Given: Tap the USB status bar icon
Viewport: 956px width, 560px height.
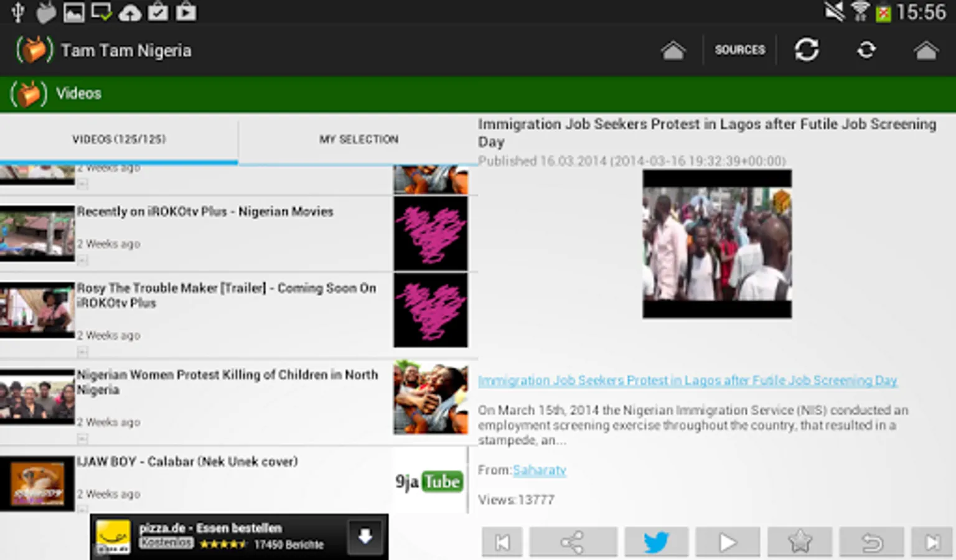Looking at the screenshot, I should click(x=18, y=12).
